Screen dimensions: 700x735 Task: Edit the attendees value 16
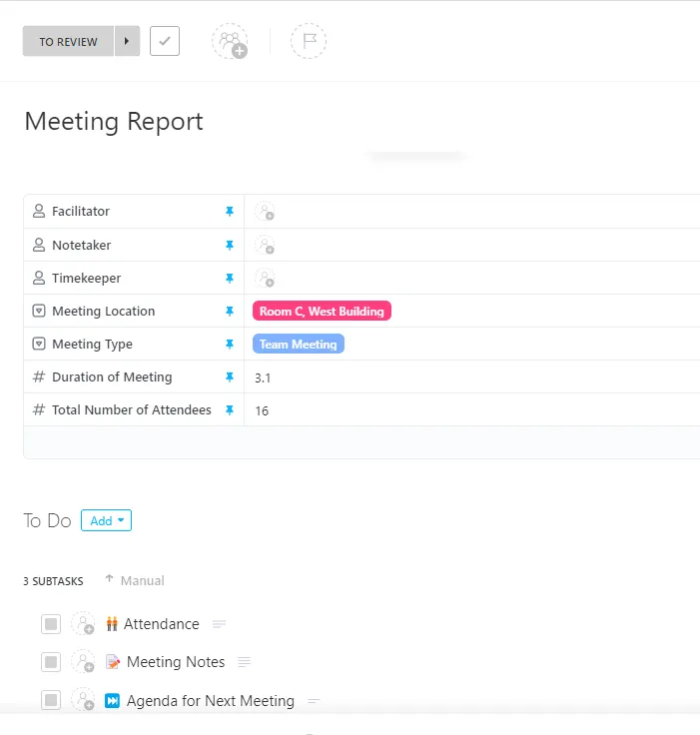click(262, 411)
